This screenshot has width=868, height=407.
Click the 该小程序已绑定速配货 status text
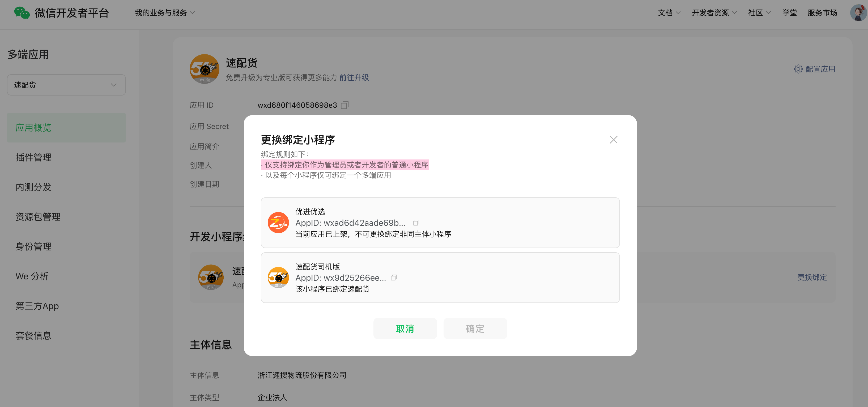point(332,289)
